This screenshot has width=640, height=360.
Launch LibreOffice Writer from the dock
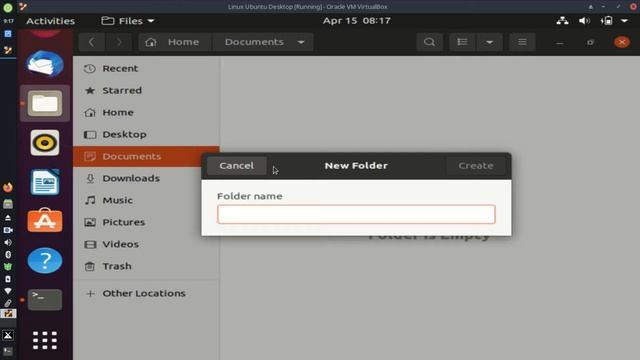45,182
